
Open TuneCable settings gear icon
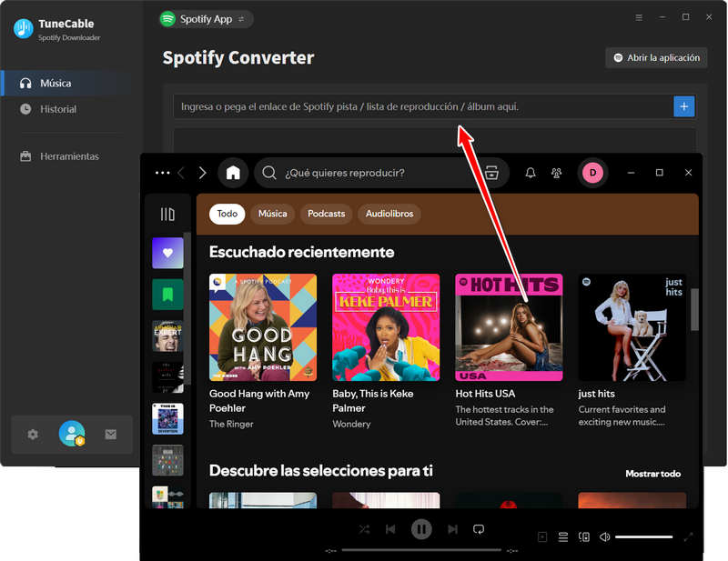tap(33, 435)
